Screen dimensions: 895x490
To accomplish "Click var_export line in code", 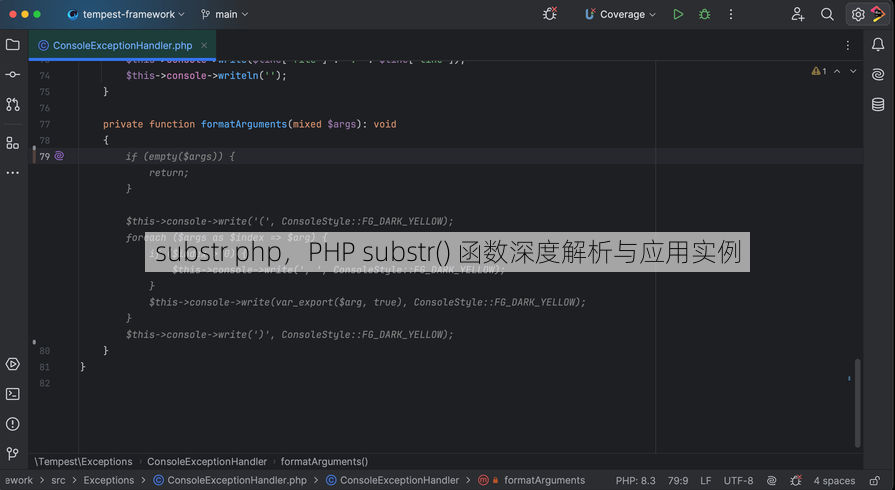I will [x=367, y=302].
